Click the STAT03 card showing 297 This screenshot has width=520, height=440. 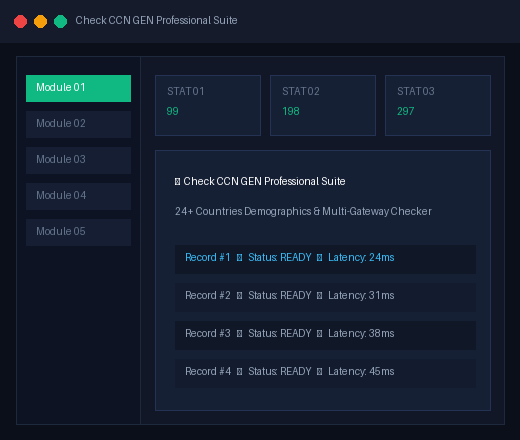438,105
